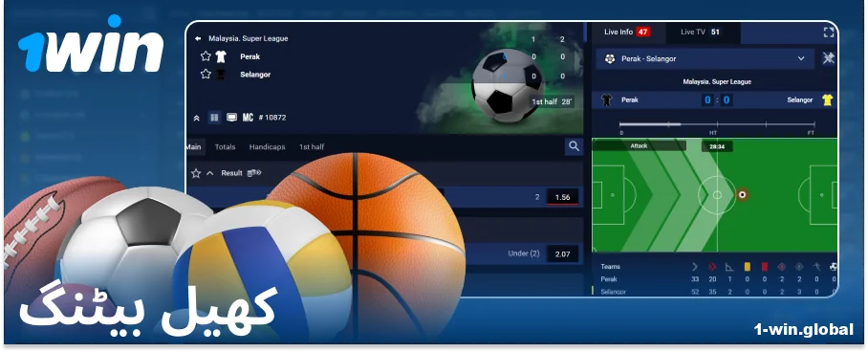The height and width of the screenshot is (352, 868).
Task: Open the Perak - Selangor match dropdown
Action: (705, 58)
